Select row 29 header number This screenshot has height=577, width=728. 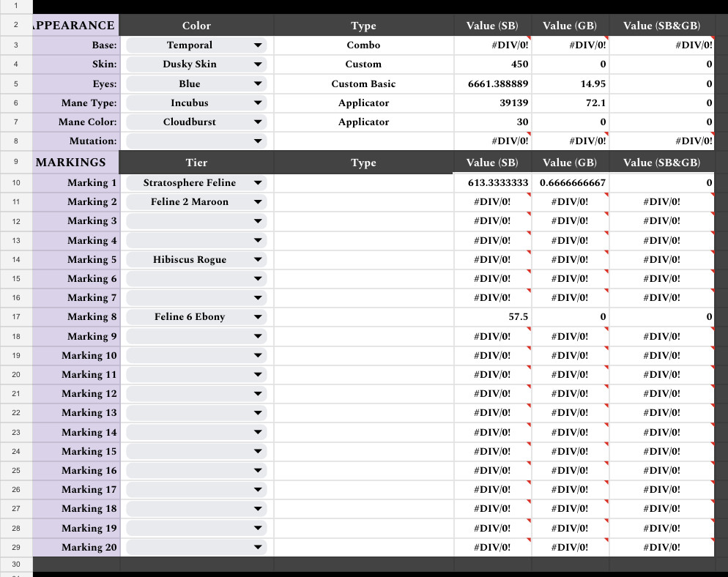tap(16, 547)
